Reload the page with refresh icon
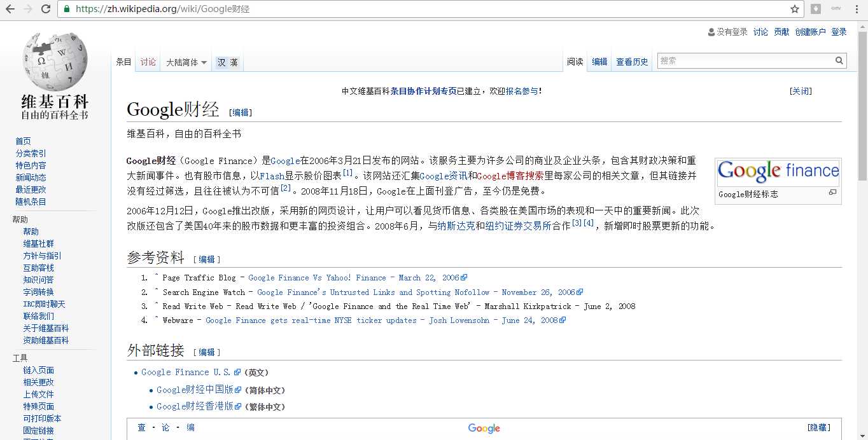This screenshot has width=868, height=440. click(x=46, y=9)
